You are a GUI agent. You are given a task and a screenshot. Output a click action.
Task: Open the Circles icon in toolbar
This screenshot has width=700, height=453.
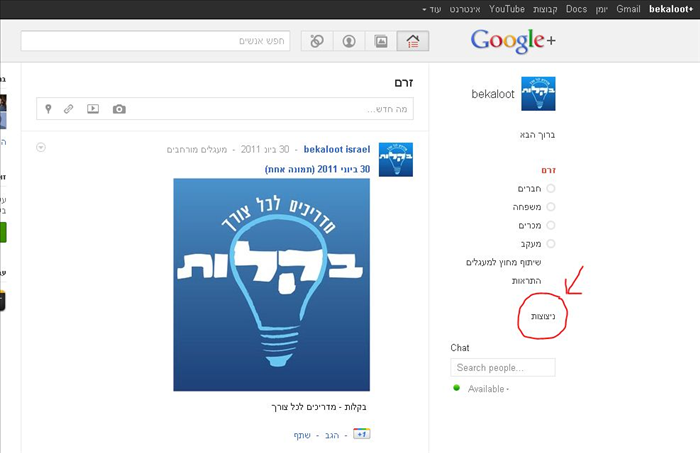317,41
